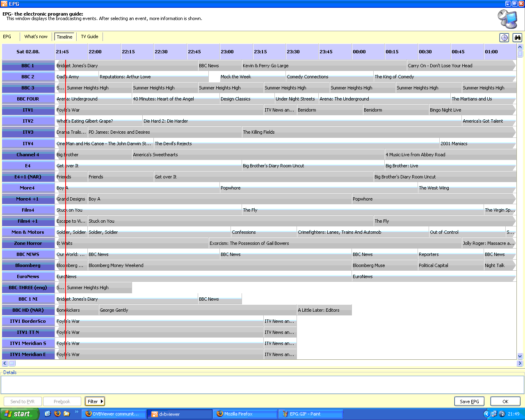
Task: Select Crimefighters: Lanes, Trains And Automob
Action: tap(363, 232)
